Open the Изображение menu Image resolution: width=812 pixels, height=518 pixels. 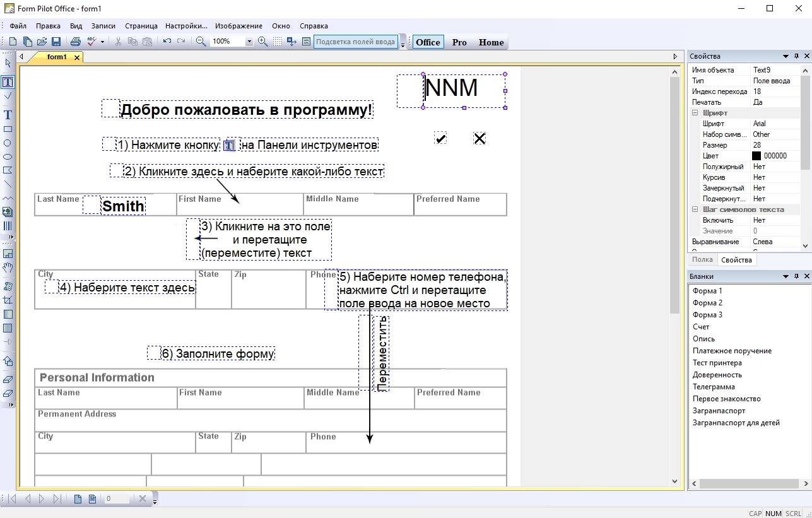[x=238, y=26]
